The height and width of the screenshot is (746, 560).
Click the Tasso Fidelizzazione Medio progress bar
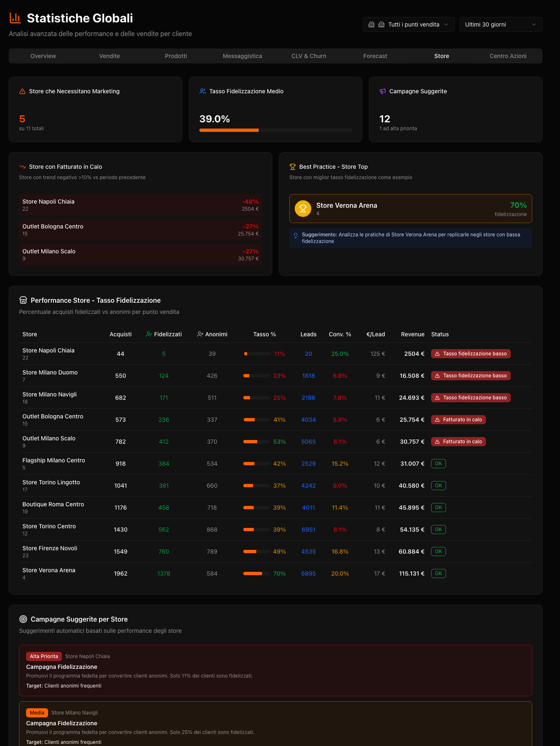tap(275, 130)
